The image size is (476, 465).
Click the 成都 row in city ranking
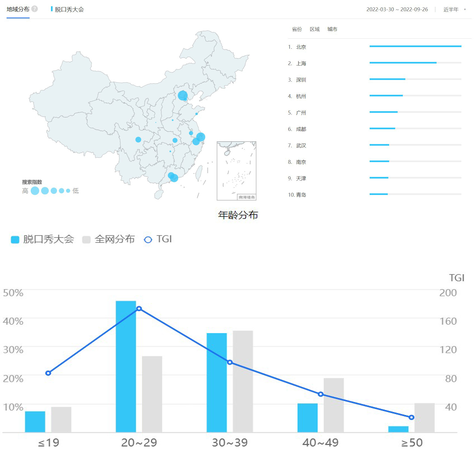(374, 129)
